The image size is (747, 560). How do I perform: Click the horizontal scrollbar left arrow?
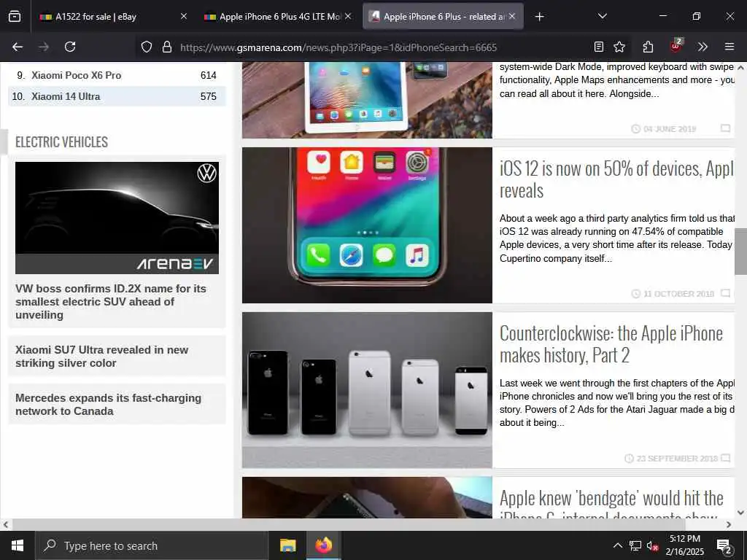coord(5,525)
